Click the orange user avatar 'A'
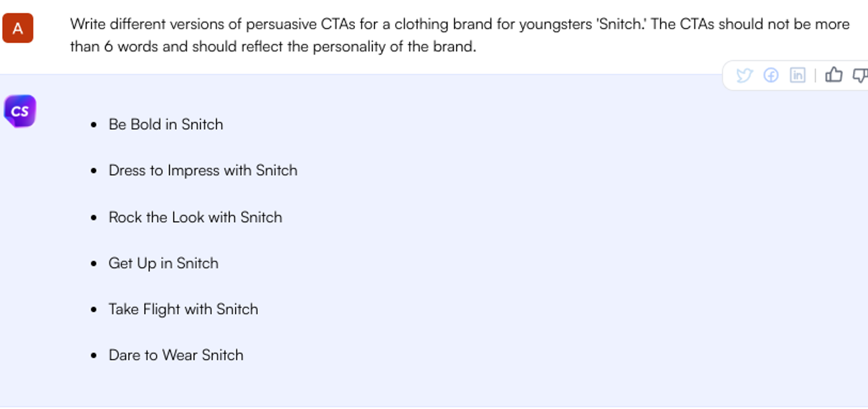 [x=18, y=28]
